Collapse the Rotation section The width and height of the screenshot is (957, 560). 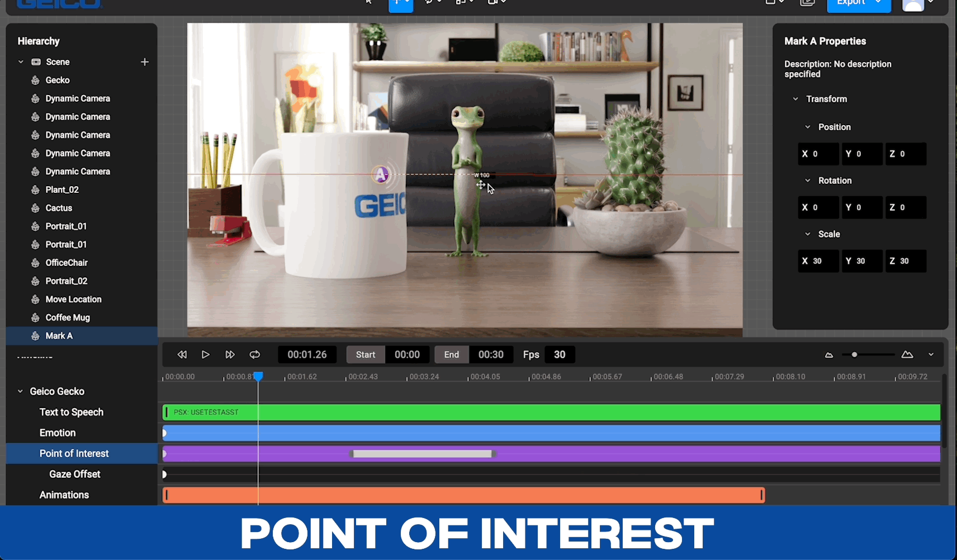click(807, 181)
